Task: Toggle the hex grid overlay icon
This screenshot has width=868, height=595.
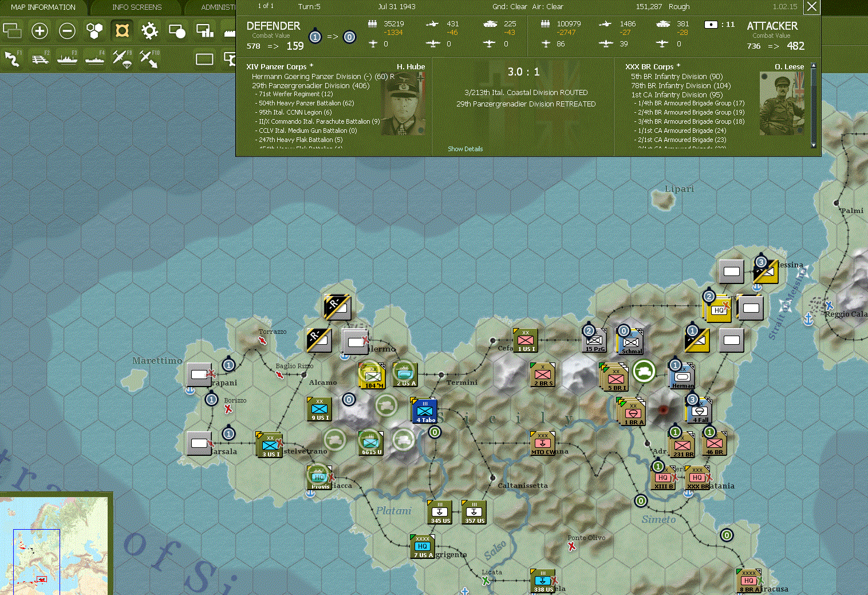Action: click(x=94, y=31)
